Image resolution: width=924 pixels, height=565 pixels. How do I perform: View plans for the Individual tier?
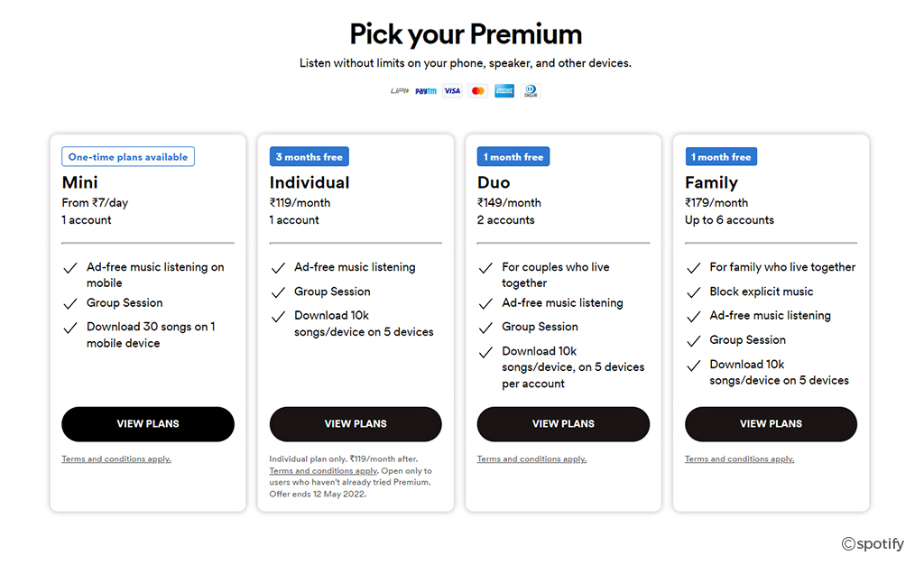click(x=356, y=423)
